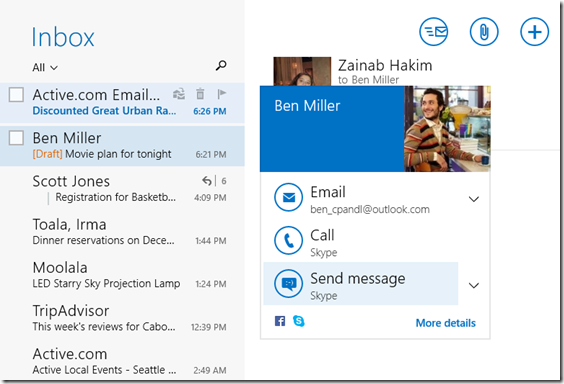Delete Active.com Email with trash icon
Image resolution: width=564 pixels, height=384 pixels.
coord(200,94)
